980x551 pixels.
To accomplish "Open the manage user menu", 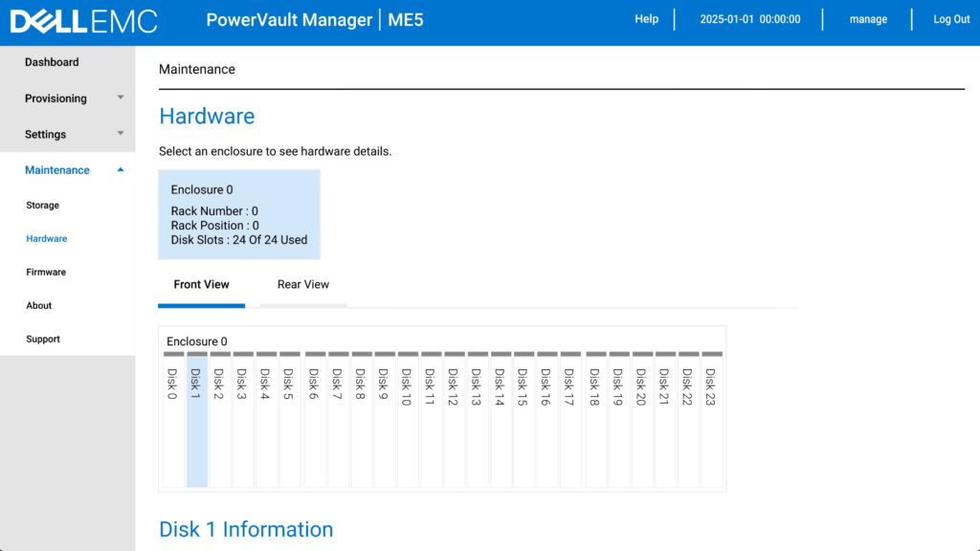I will 868,19.
